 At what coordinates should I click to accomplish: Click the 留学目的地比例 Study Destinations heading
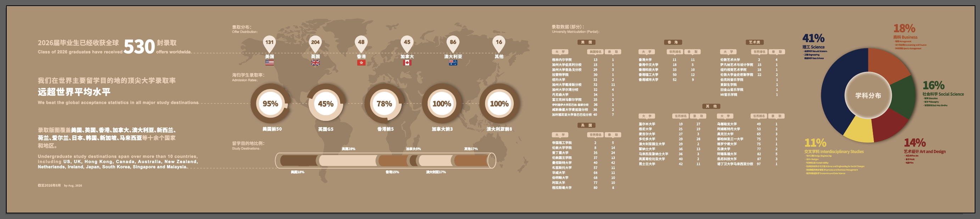[x=248, y=146]
